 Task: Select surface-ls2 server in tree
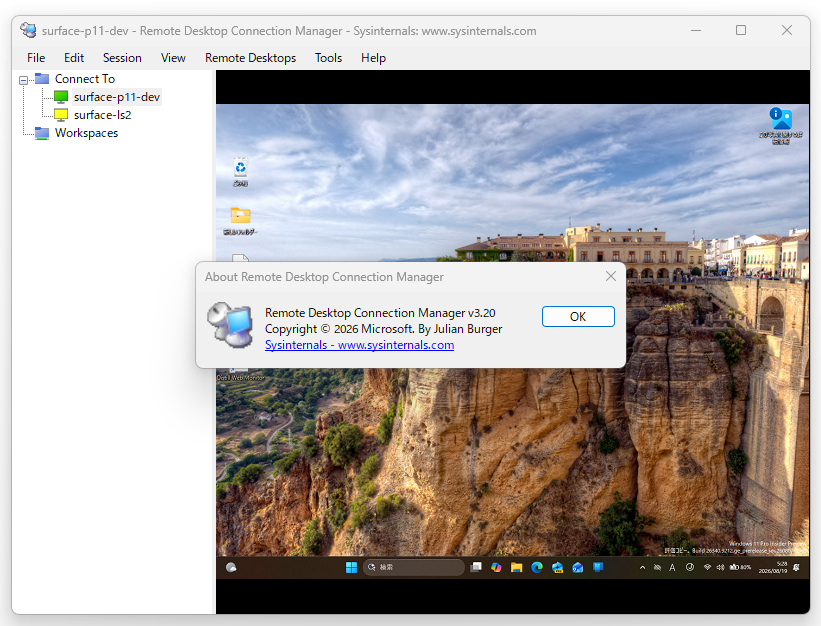click(x=103, y=115)
